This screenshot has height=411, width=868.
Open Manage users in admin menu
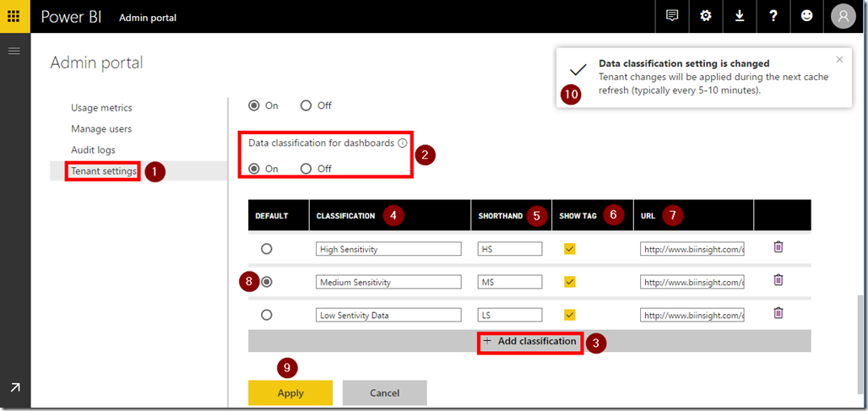tap(101, 129)
